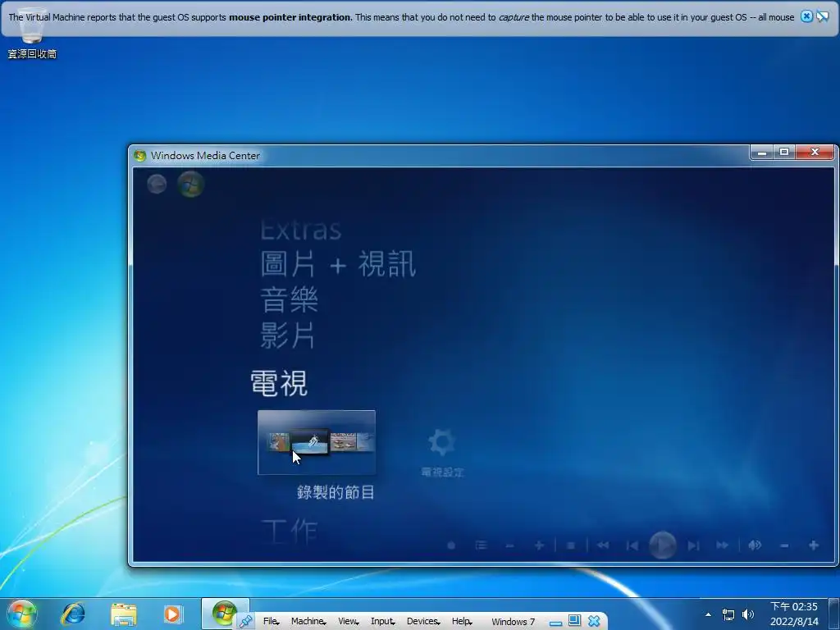Select the 電視 category heading

tap(279, 383)
